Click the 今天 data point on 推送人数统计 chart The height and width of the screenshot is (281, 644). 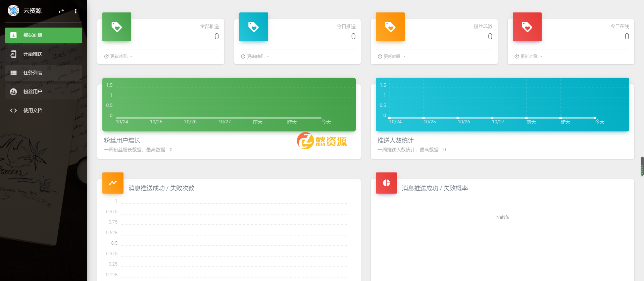tap(595, 118)
